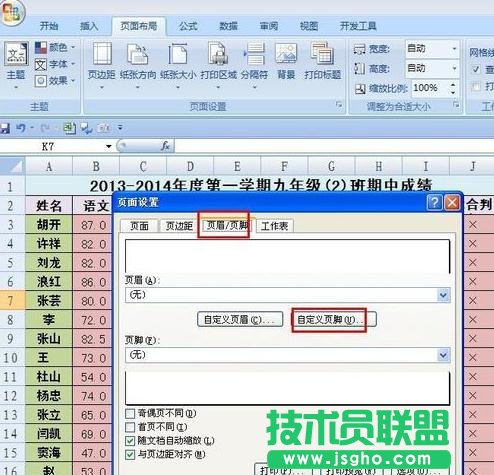Open Scale to Fit dialog launcher

tap(456, 105)
